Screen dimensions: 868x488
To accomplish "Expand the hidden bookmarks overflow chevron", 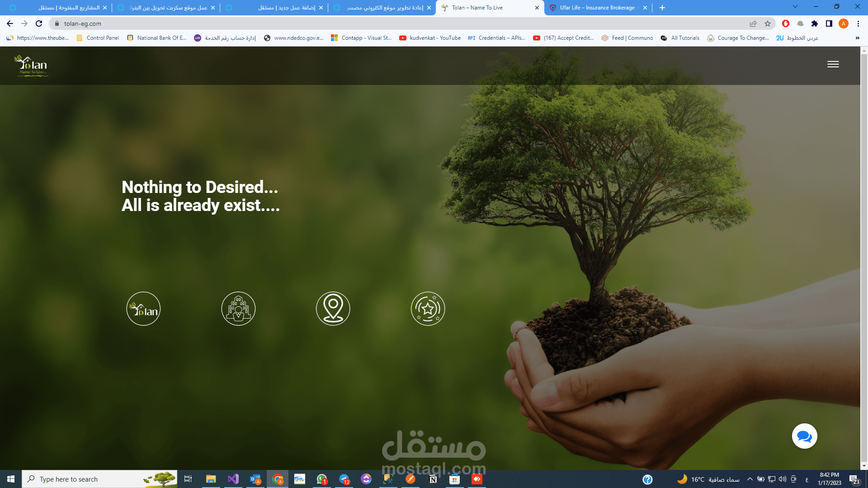I will 857,38.
